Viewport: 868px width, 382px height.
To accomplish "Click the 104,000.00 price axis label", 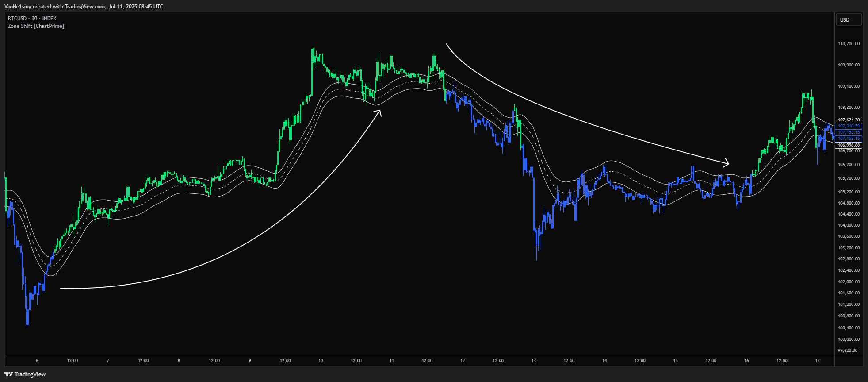I will 849,225.
